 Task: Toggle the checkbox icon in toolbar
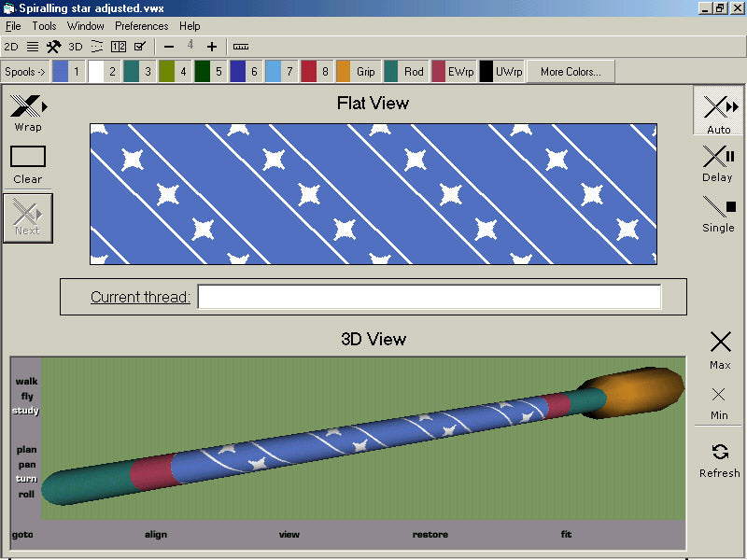pyautogui.click(x=140, y=47)
